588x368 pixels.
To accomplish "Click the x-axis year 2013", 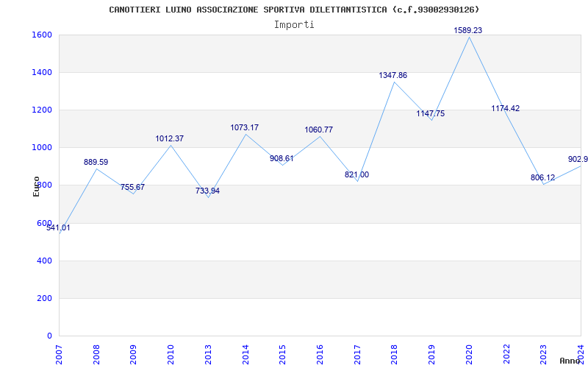I will point(208,355).
